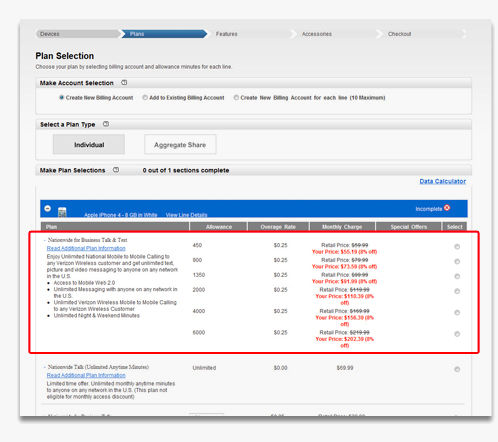This screenshot has height=442, width=498.
Task: Collapse Nationwide for Business Talk & Text plan
Action: tap(44, 240)
